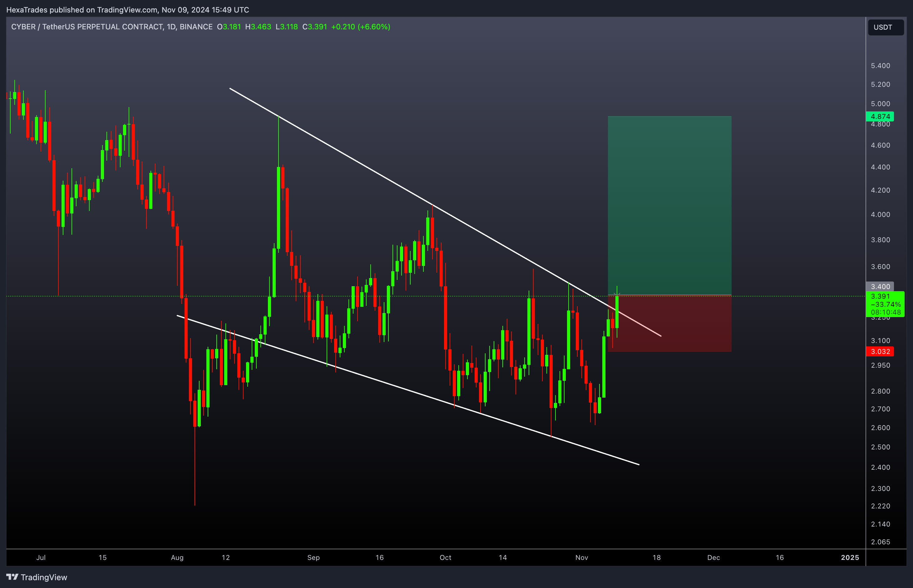Viewport: 913px width, 588px height.
Task: Open the USDT currency selector
Action: 886,27
